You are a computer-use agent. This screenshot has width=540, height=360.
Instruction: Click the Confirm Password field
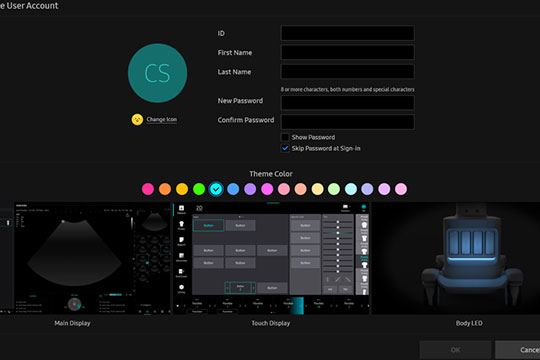coord(347,122)
